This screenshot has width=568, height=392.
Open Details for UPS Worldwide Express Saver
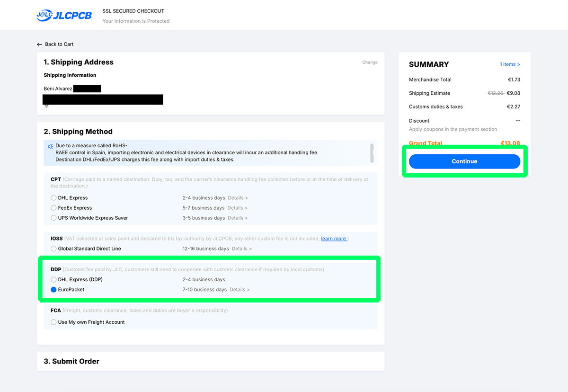(x=238, y=218)
